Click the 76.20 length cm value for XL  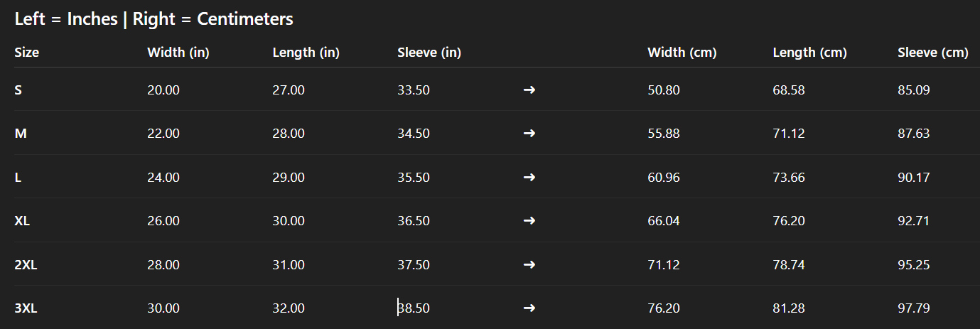(789, 221)
